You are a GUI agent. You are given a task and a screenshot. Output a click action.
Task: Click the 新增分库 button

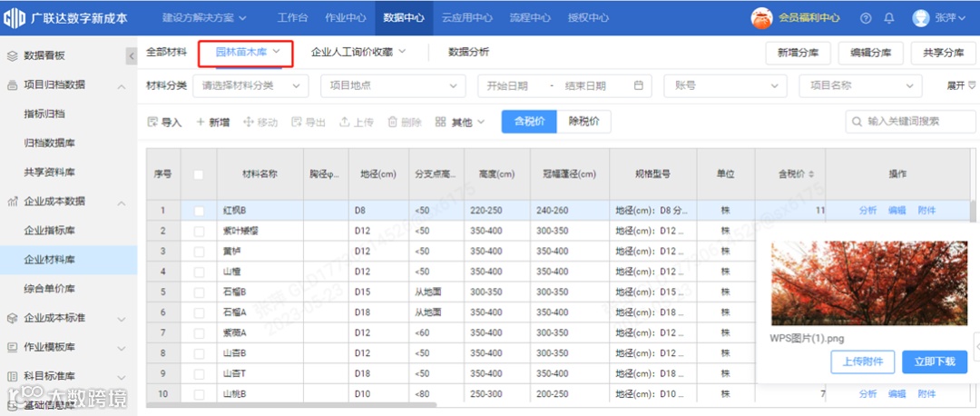pyautogui.click(x=799, y=54)
